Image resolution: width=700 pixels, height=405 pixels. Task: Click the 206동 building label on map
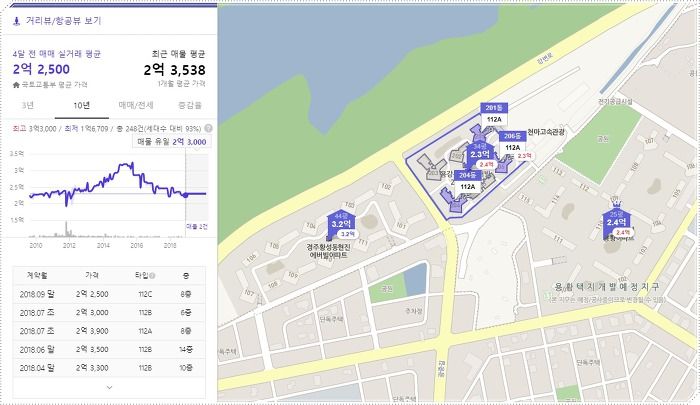pos(512,136)
